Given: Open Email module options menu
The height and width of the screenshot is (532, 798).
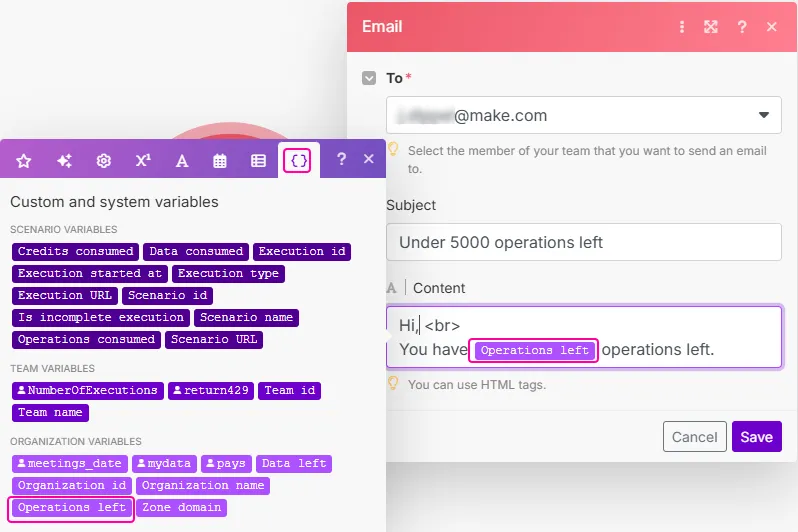Looking at the screenshot, I should coord(682,27).
